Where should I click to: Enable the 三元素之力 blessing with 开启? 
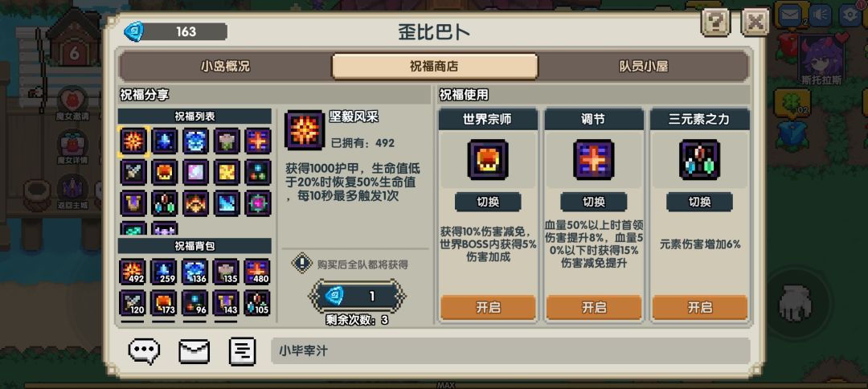click(x=700, y=308)
